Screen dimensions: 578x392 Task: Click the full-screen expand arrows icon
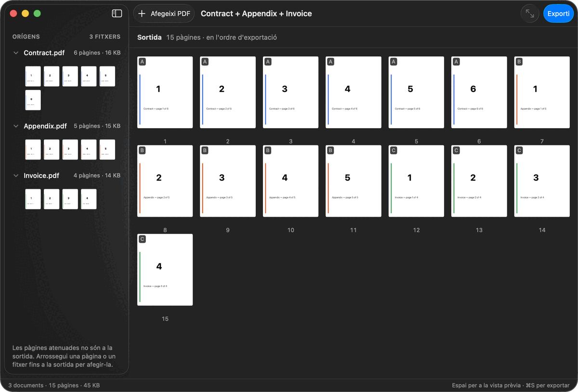530,13
